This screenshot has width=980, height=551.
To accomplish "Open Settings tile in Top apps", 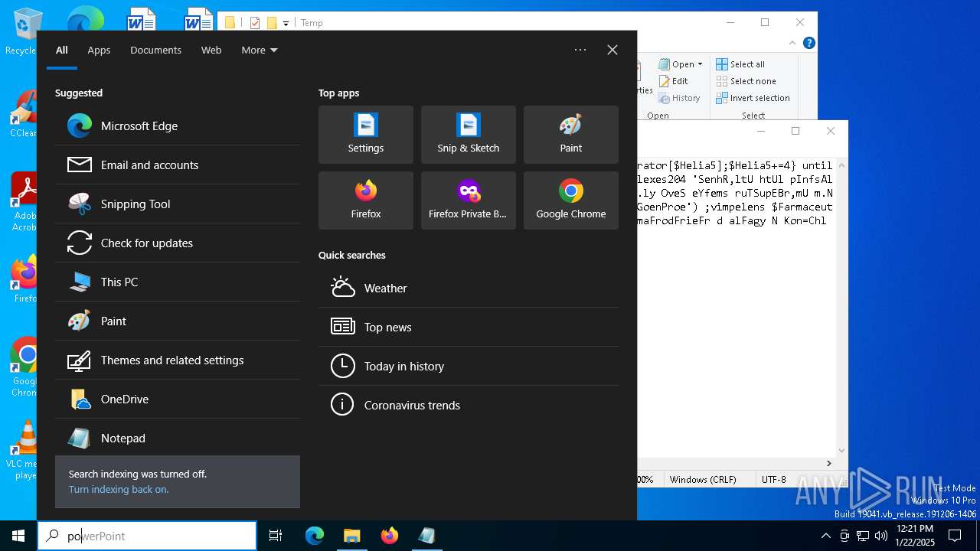I will [366, 135].
